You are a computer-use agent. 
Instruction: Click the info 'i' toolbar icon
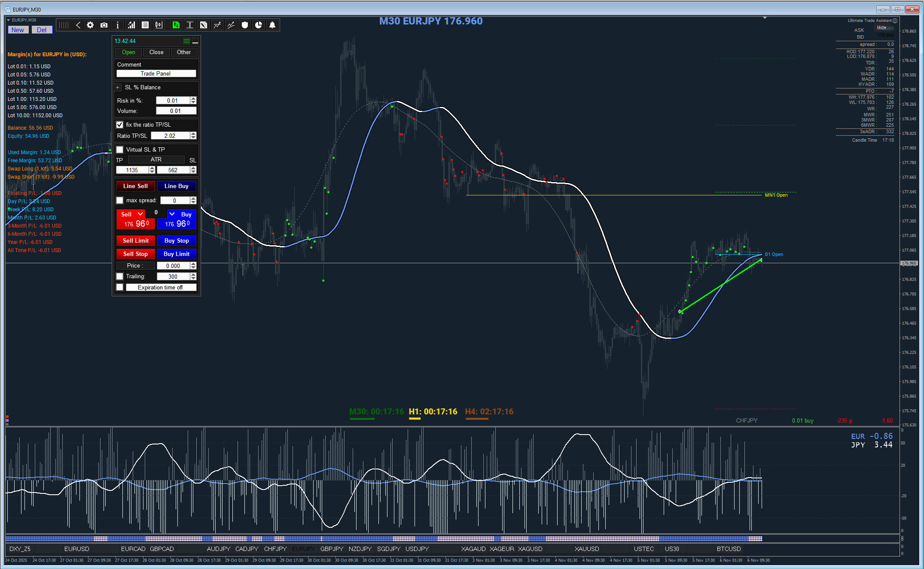(118, 25)
